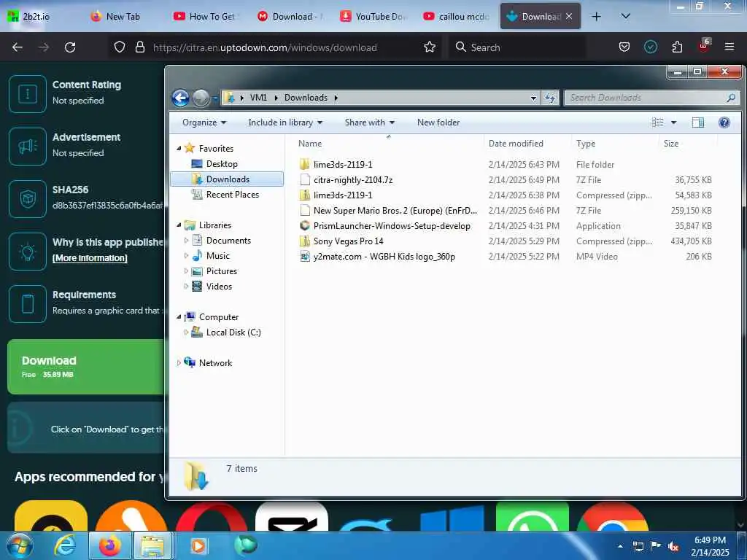Viewport: 747px width, 560px height.
Task: Open the view options dropdown arrow
Action: 673,122
